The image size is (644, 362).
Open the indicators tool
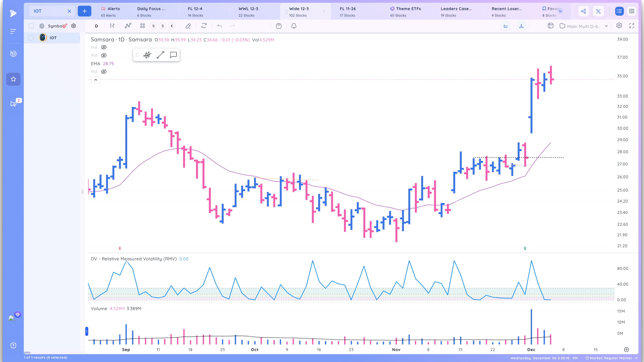pyautogui.click(x=128, y=26)
